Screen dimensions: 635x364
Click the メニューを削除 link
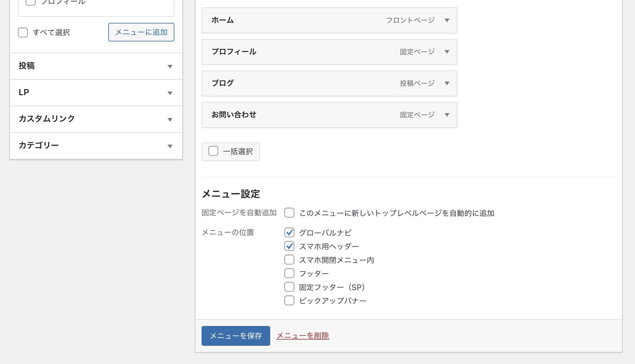click(x=302, y=336)
